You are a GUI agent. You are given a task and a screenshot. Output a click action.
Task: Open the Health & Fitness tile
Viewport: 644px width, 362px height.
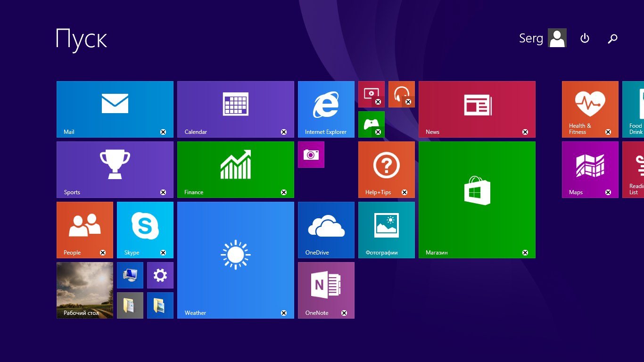click(x=590, y=109)
